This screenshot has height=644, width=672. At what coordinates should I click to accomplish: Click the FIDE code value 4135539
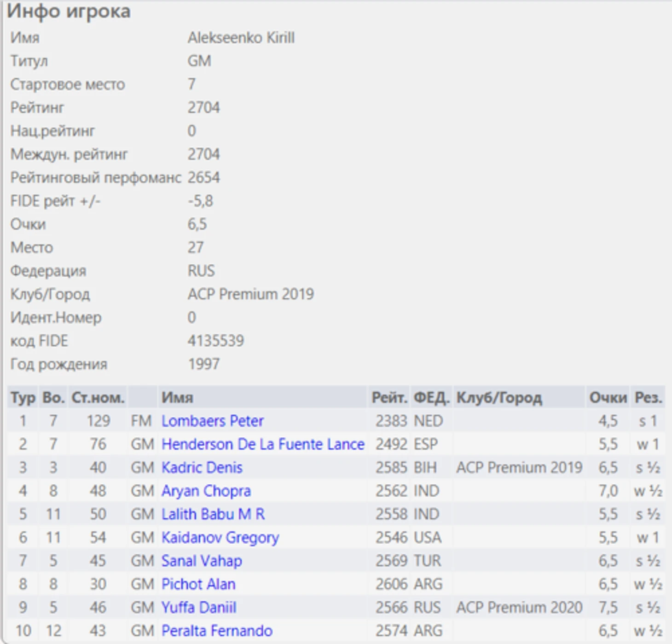[215, 341]
